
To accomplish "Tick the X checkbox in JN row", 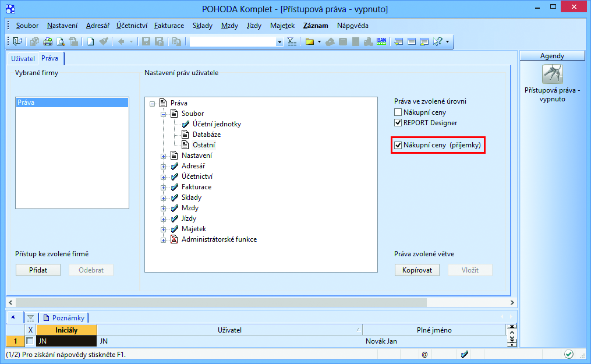I will pos(30,341).
